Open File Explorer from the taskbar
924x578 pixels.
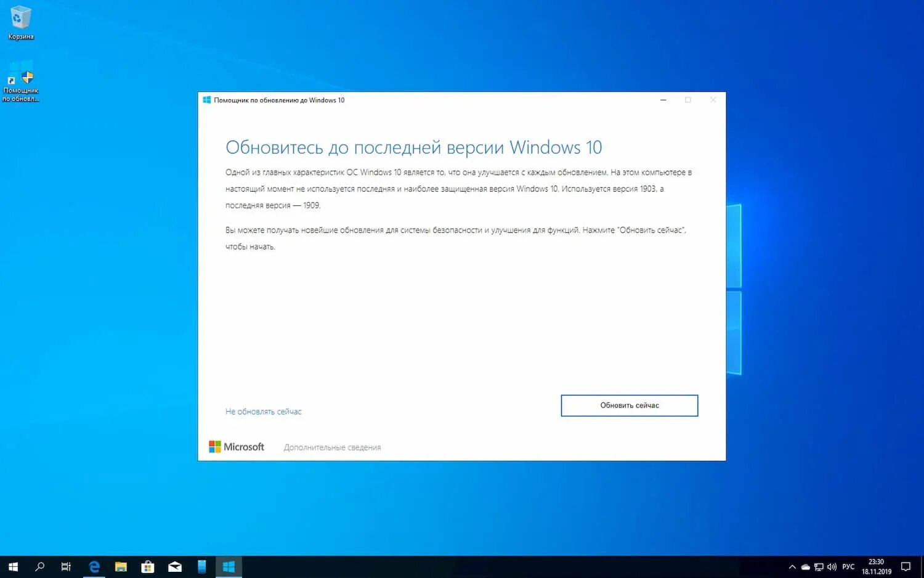click(121, 567)
